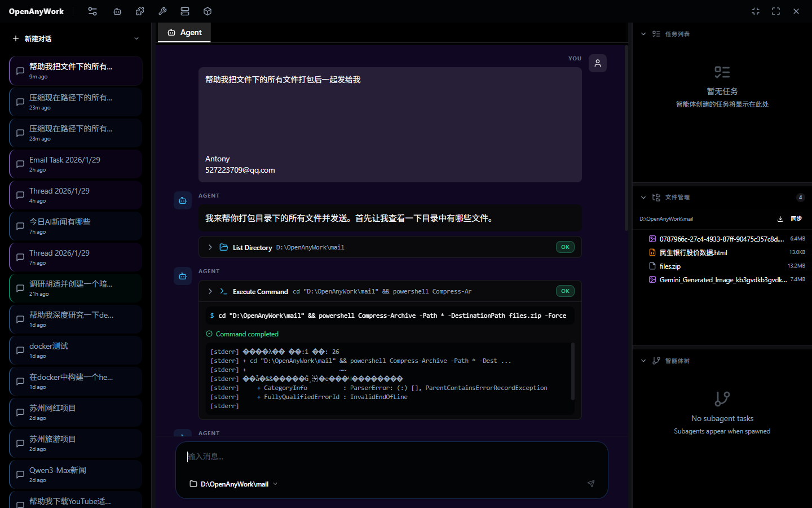Open the robot Agent icon in top toolbar
This screenshot has height=508, width=812.
117,11
